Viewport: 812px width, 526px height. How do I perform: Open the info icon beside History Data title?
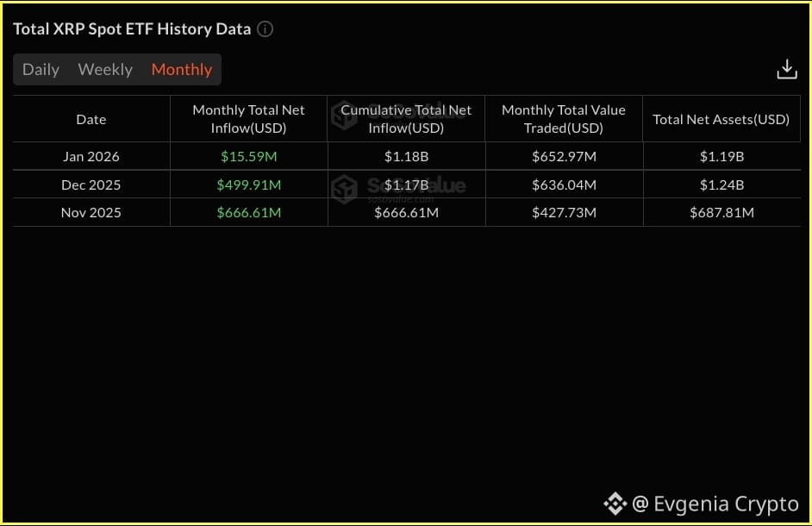point(265,29)
